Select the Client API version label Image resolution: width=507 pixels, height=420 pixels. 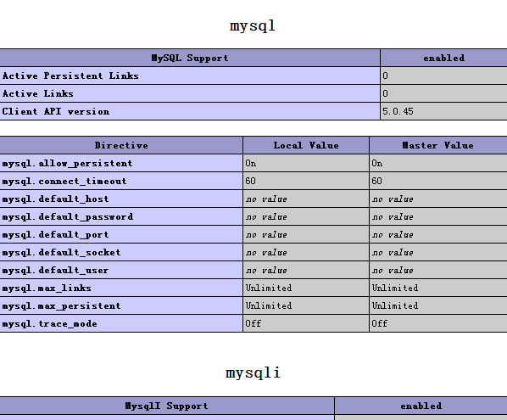tap(56, 111)
